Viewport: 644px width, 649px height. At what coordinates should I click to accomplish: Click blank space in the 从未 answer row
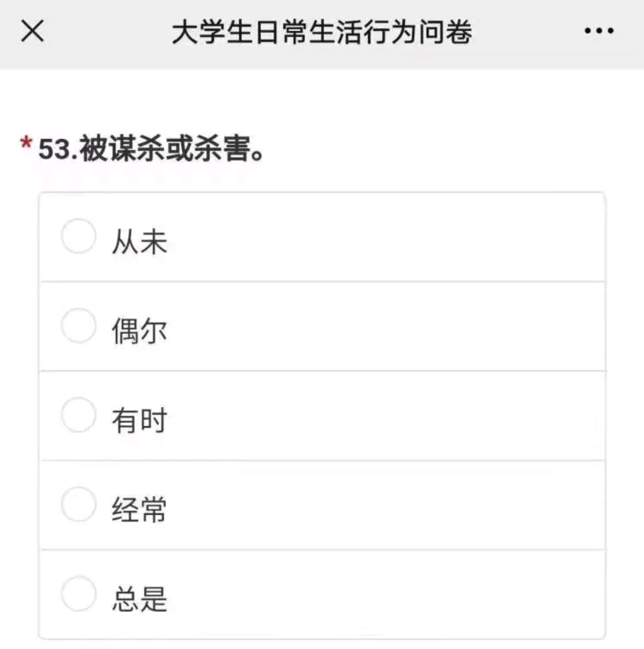[388, 237]
